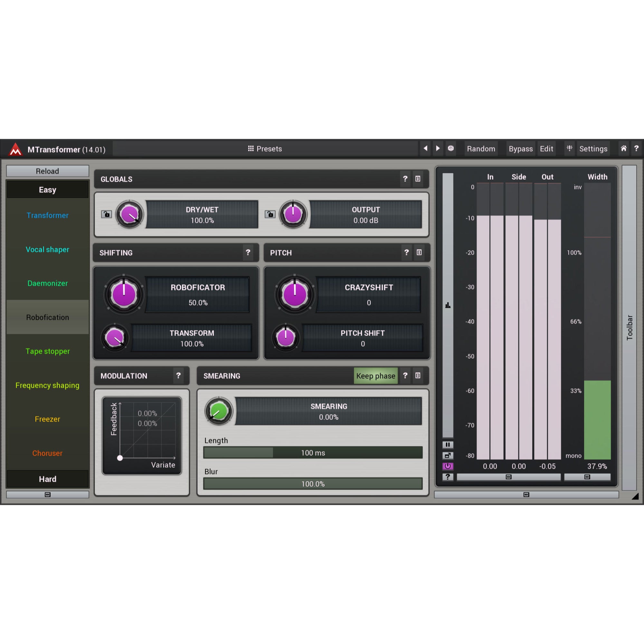
Task: Open the Edit screen
Action: coord(546,149)
